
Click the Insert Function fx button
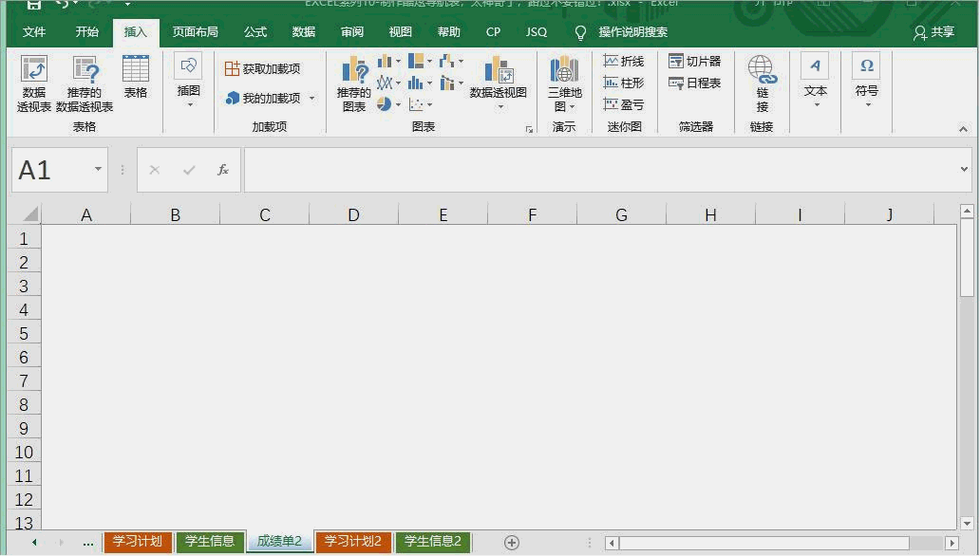(222, 170)
